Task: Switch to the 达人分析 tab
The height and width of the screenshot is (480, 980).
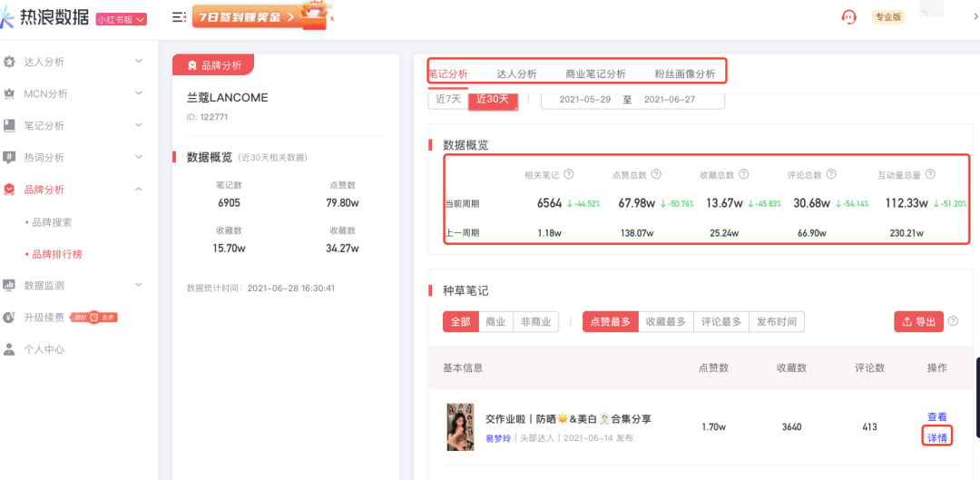Action: [516, 73]
